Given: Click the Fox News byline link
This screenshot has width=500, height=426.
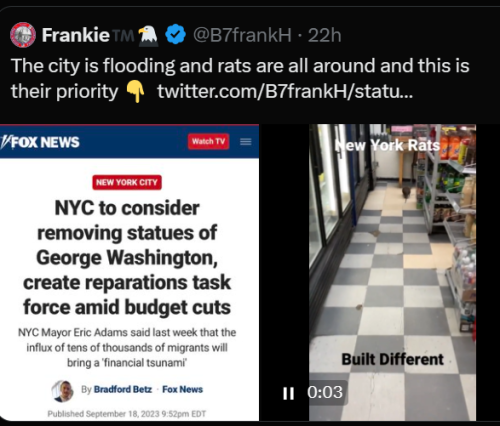Looking at the screenshot, I should click(182, 389).
